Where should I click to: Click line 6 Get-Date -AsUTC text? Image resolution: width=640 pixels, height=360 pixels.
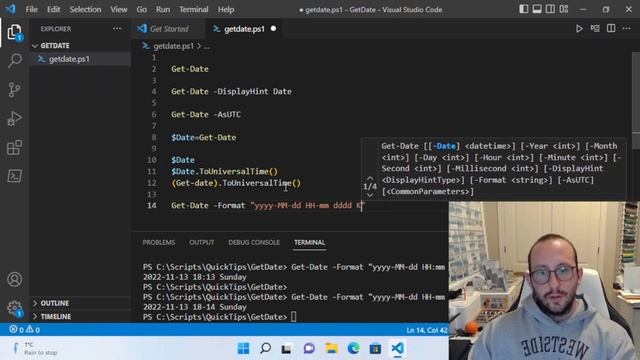point(206,114)
